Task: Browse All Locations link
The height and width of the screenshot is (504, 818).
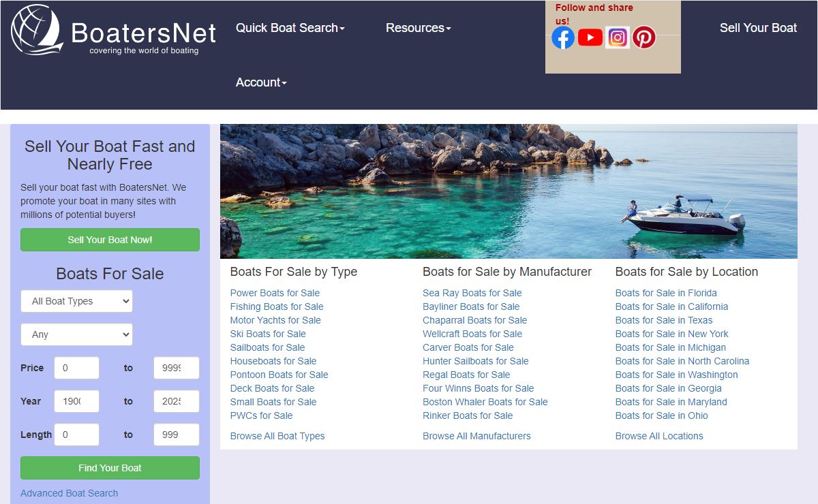Action: coord(659,436)
